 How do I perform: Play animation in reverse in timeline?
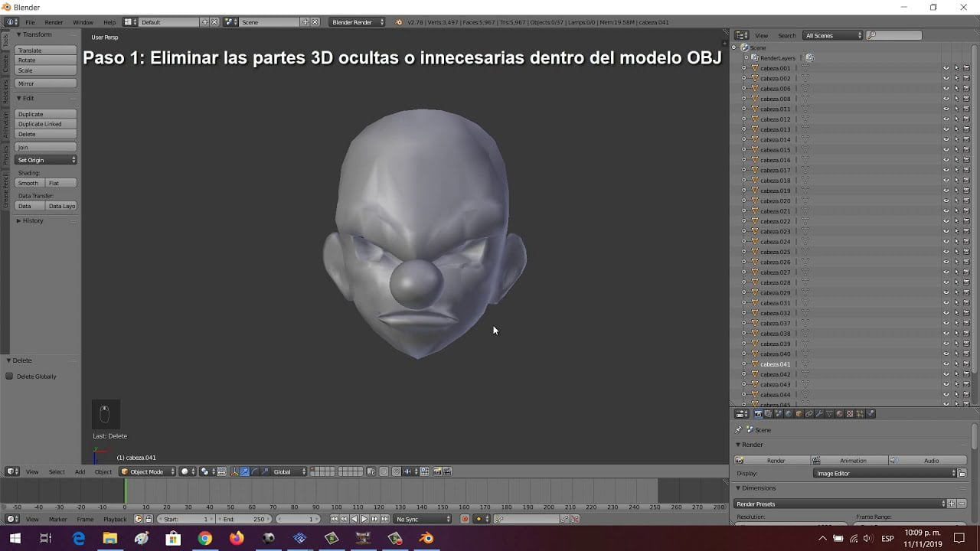[x=354, y=519]
